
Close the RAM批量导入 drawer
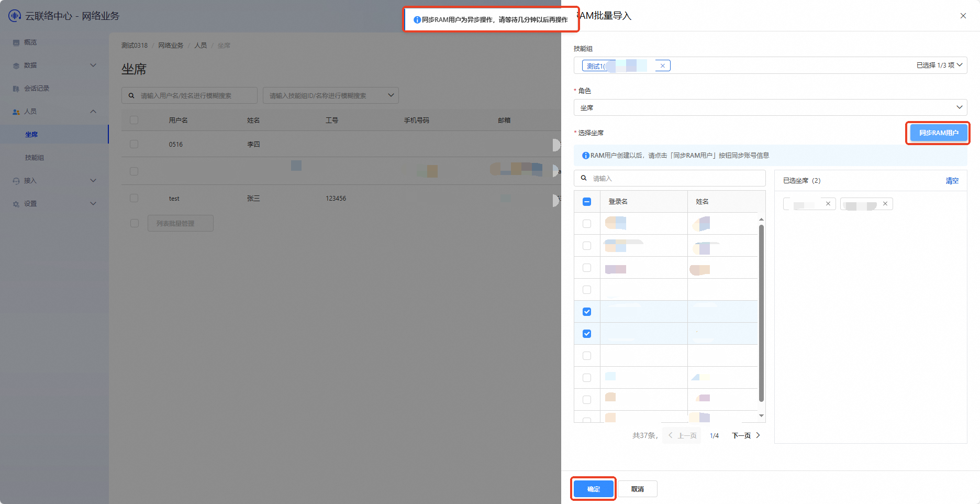pyautogui.click(x=963, y=16)
